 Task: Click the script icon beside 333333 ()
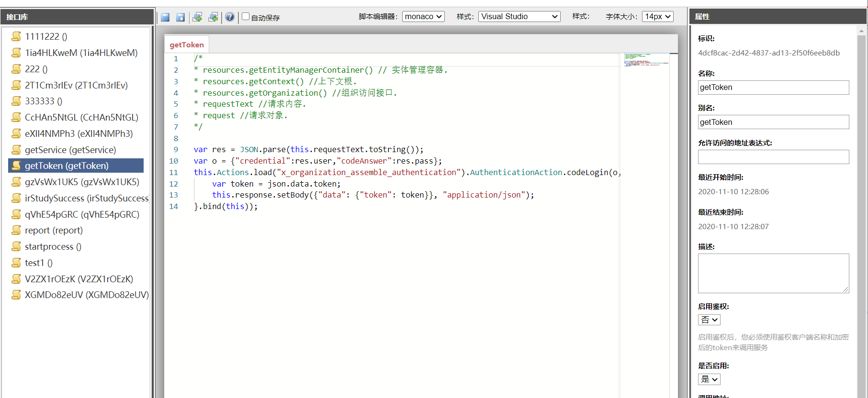point(16,101)
